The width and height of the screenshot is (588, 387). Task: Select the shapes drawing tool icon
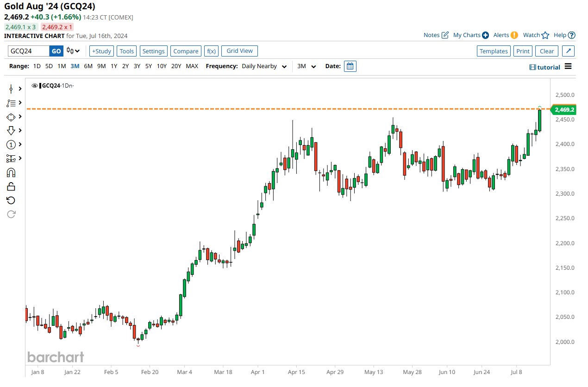pyautogui.click(x=11, y=117)
